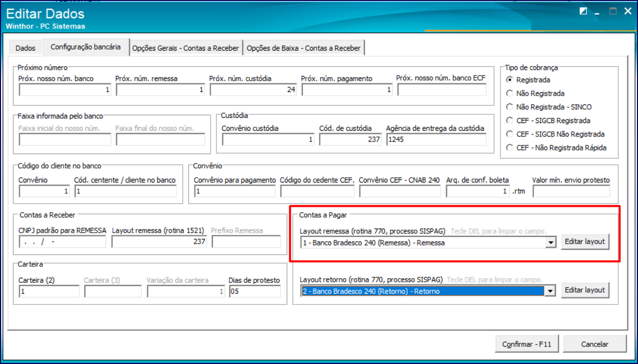Click the Carteira (2) field
638x364 pixels.
[x=49, y=292]
